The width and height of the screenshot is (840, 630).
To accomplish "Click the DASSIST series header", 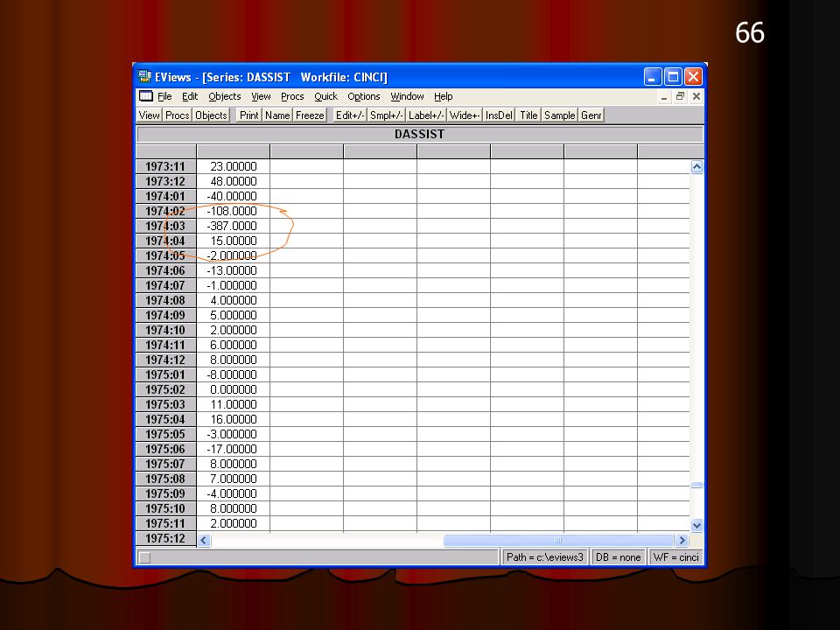I will (419, 134).
